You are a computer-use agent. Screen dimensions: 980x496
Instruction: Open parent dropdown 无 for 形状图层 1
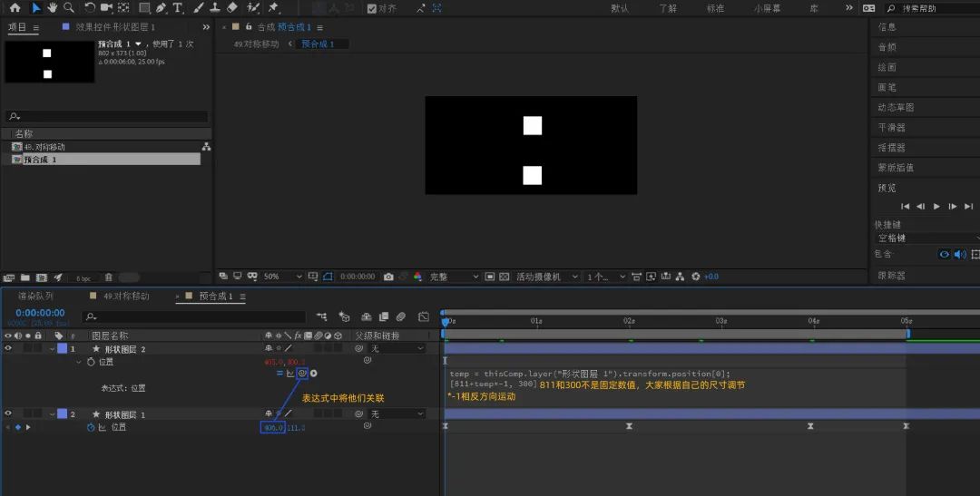395,413
